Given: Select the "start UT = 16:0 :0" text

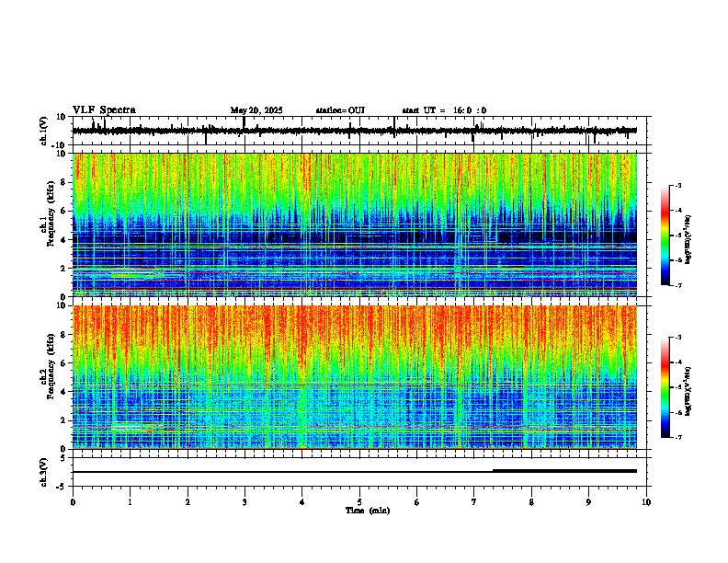Looking at the screenshot, I should point(444,110).
